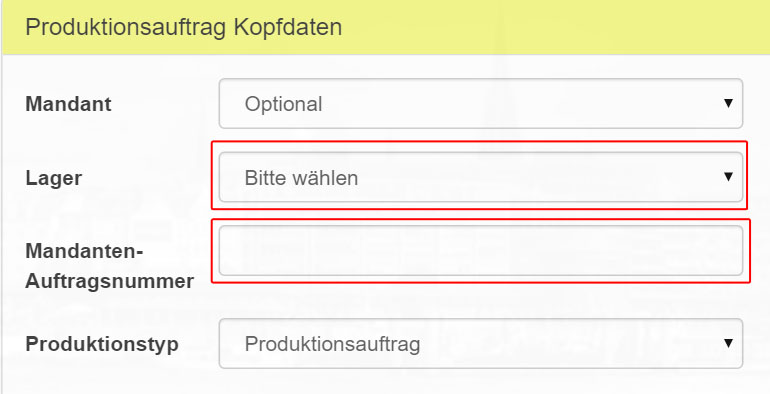Image resolution: width=770 pixels, height=394 pixels.
Task: Click the Mandanten-Auftragsnummer field label
Action: pyautogui.click(x=110, y=266)
